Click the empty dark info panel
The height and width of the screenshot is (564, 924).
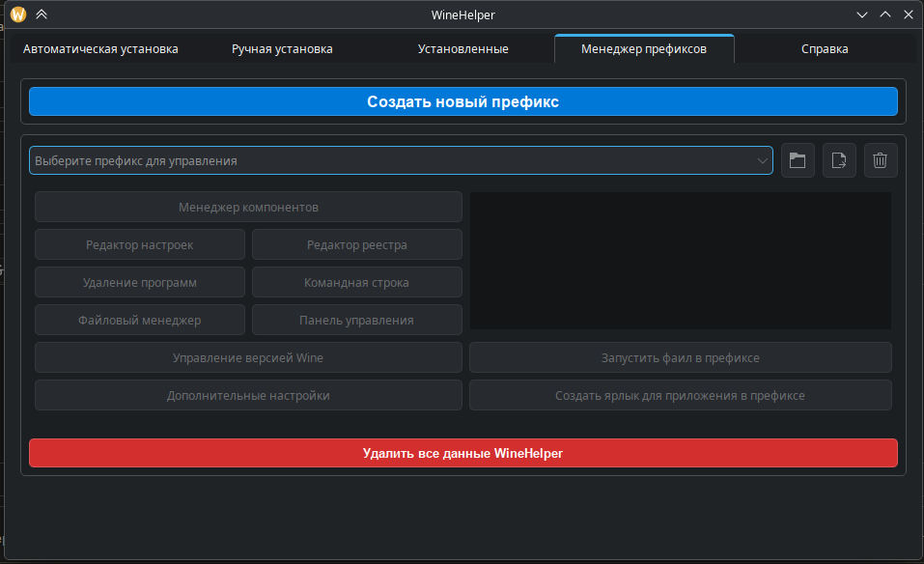click(x=681, y=261)
